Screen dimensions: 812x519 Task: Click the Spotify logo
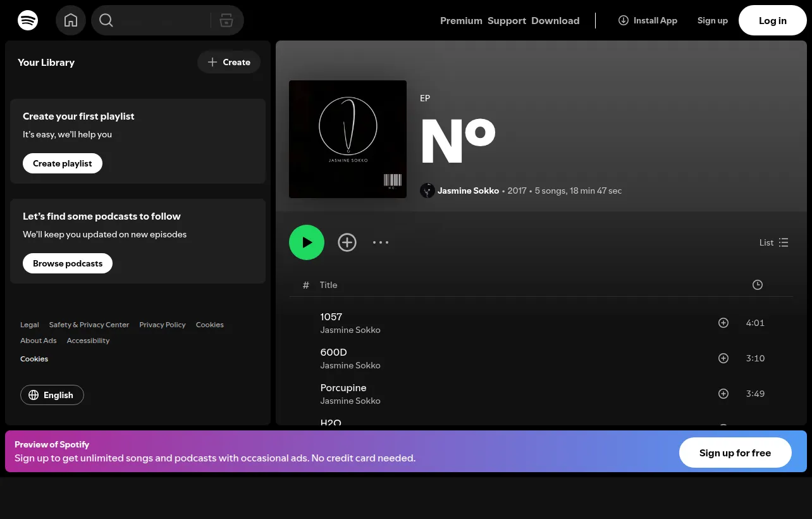[x=28, y=20]
